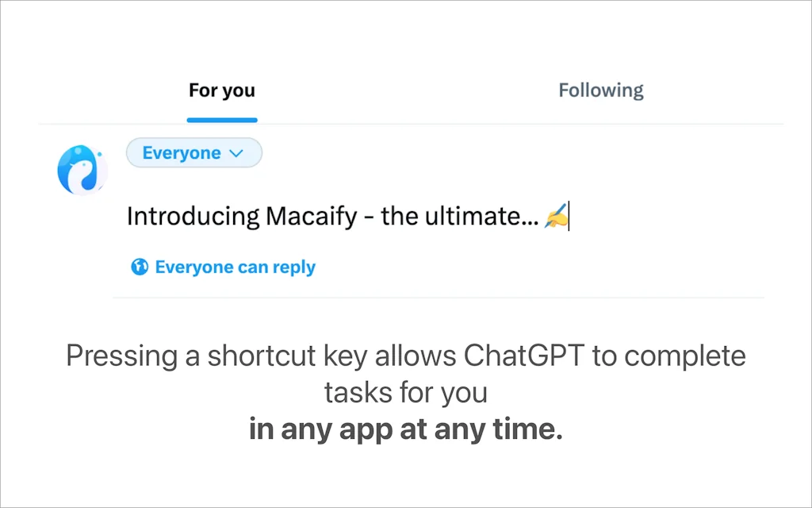Click the globe icon beside Everyone can reply
This screenshot has width=812, height=508.
140,267
